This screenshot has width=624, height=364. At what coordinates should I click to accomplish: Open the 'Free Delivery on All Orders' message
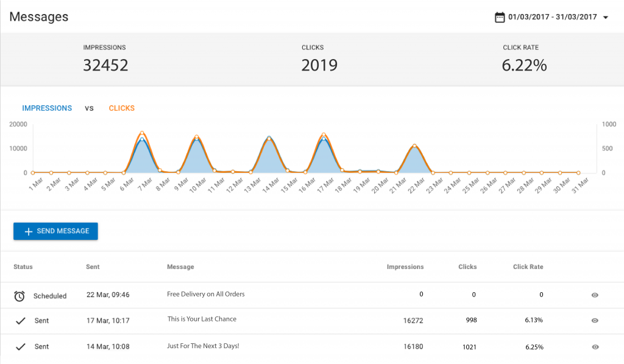point(206,294)
